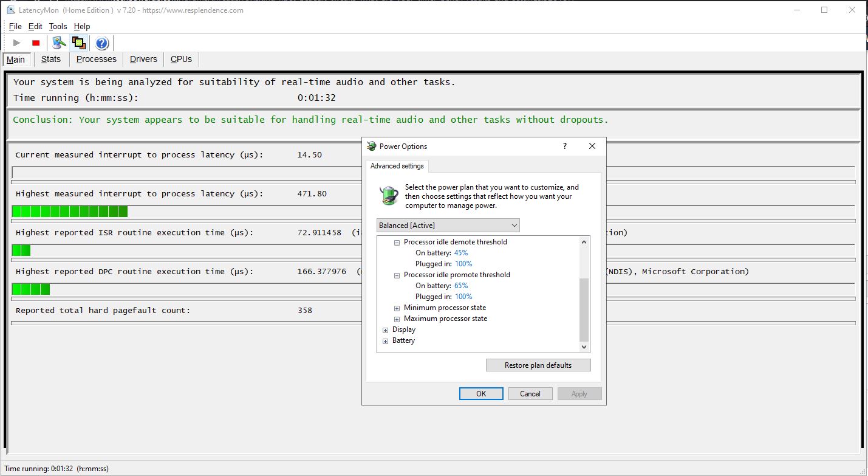This screenshot has width=868, height=476.
Task: Close the Power Options dialog
Action: click(x=592, y=146)
